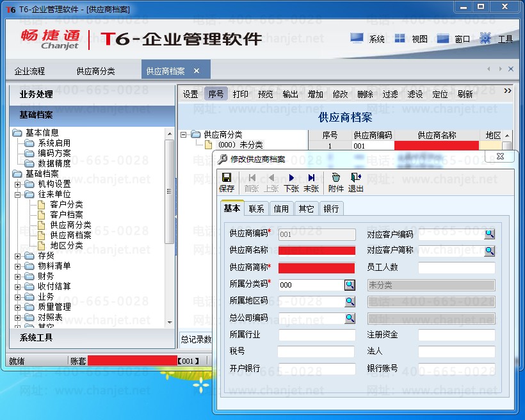Click lookup magnifier for 所属地区码
Image resolution: width=525 pixels, height=420 pixels.
(x=350, y=302)
